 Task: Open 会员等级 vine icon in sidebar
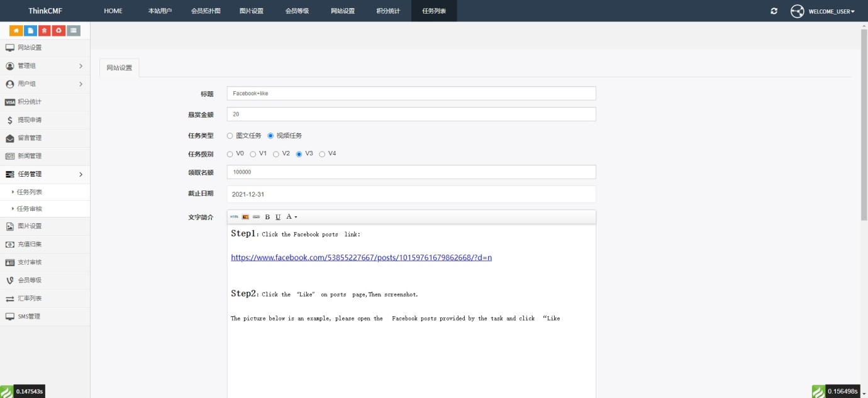[9, 280]
